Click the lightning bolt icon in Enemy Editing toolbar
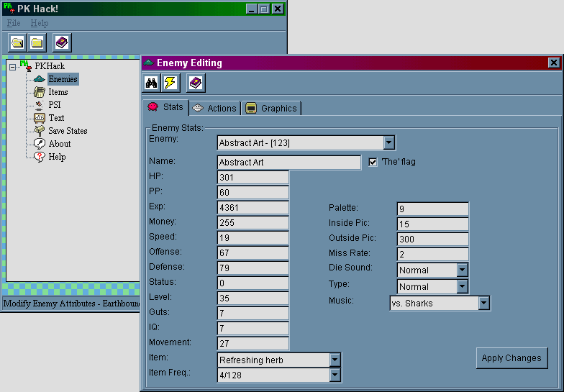 click(170, 83)
